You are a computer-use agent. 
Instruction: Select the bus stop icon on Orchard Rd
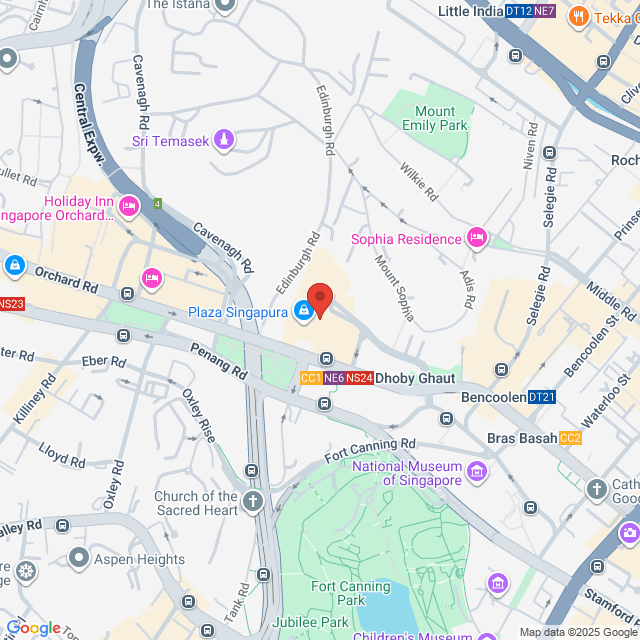point(127,293)
